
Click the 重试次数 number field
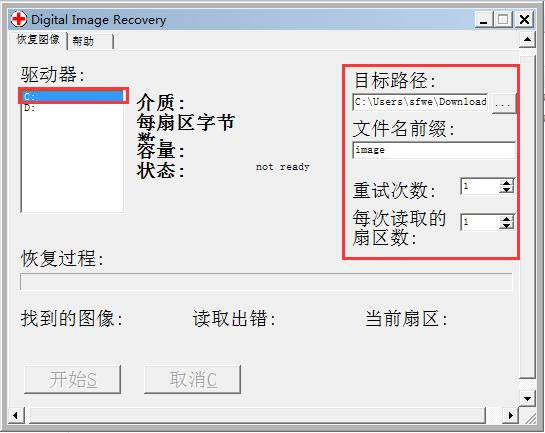(x=480, y=186)
